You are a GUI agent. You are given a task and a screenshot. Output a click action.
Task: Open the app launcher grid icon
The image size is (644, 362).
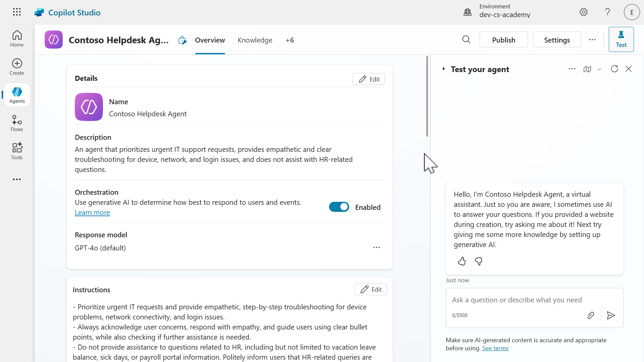(17, 12)
